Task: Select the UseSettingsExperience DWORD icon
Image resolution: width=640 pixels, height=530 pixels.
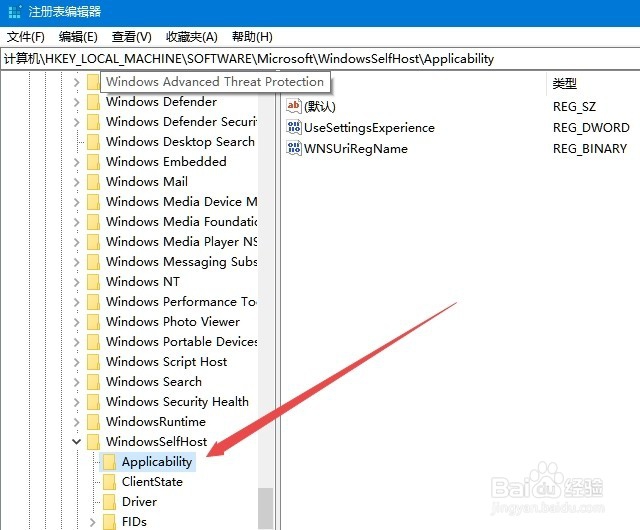Action: [294, 127]
